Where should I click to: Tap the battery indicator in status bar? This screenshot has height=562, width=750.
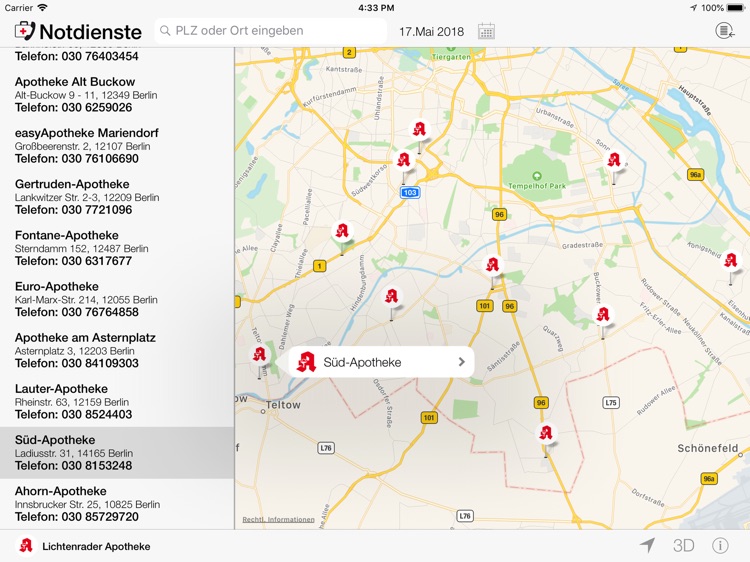(x=736, y=8)
